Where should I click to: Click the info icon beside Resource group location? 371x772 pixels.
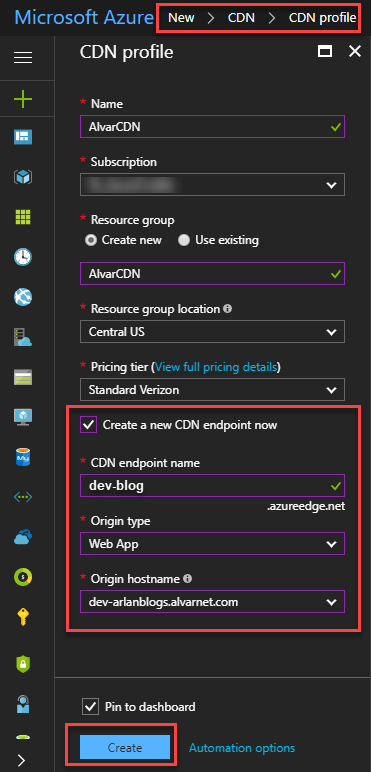[227, 309]
